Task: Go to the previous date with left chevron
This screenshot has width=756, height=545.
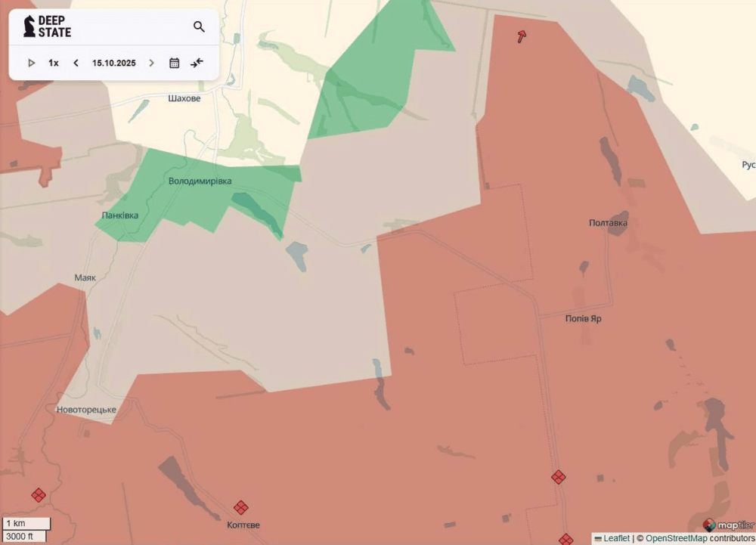Action: [x=76, y=63]
